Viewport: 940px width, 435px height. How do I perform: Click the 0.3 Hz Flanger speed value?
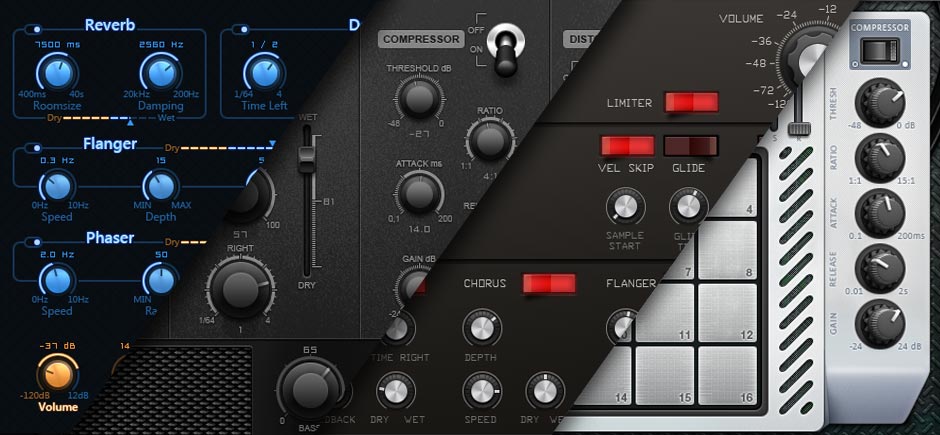point(58,161)
